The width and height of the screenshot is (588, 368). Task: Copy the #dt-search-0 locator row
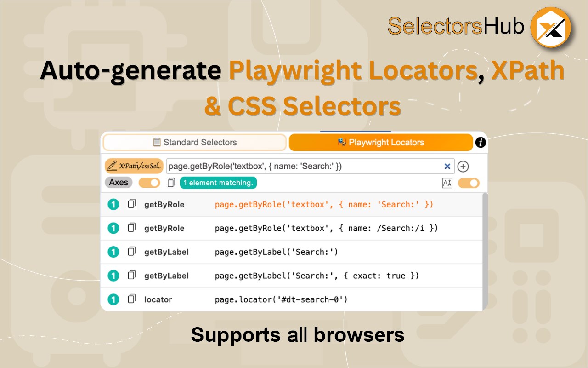(132, 299)
